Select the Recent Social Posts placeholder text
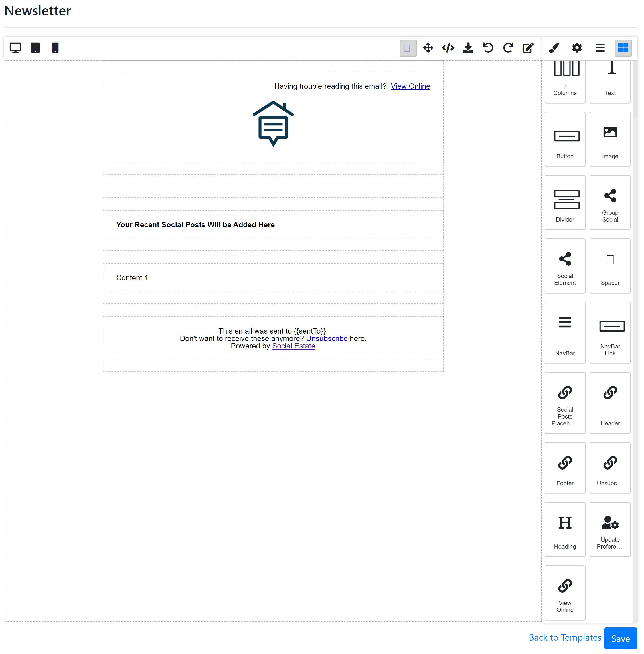The width and height of the screenshot is (644, 654). (195, 225)
